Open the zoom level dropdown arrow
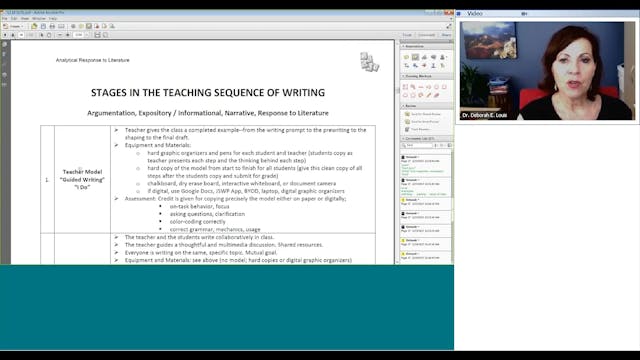This screenshot has height=360, width=640. pos(87,35)
